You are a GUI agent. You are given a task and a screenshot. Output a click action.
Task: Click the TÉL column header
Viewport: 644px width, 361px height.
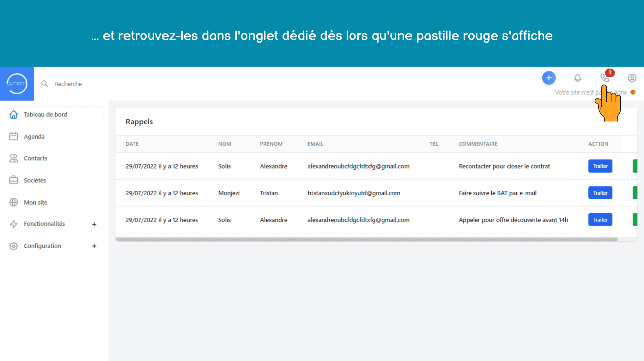click(x=434, y=144)
